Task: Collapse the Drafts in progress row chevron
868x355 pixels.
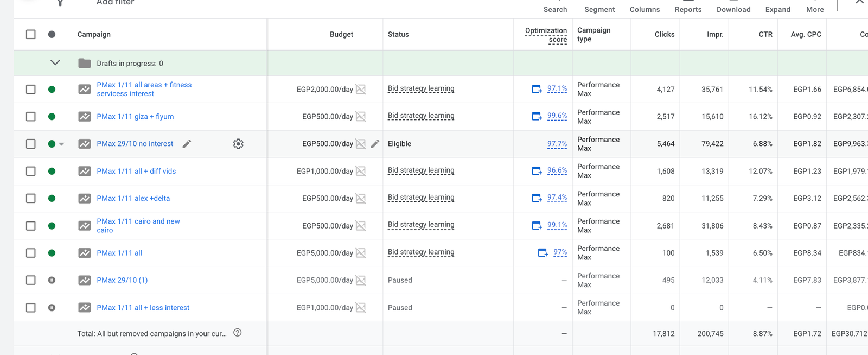Action: click(x=55, y=63)
